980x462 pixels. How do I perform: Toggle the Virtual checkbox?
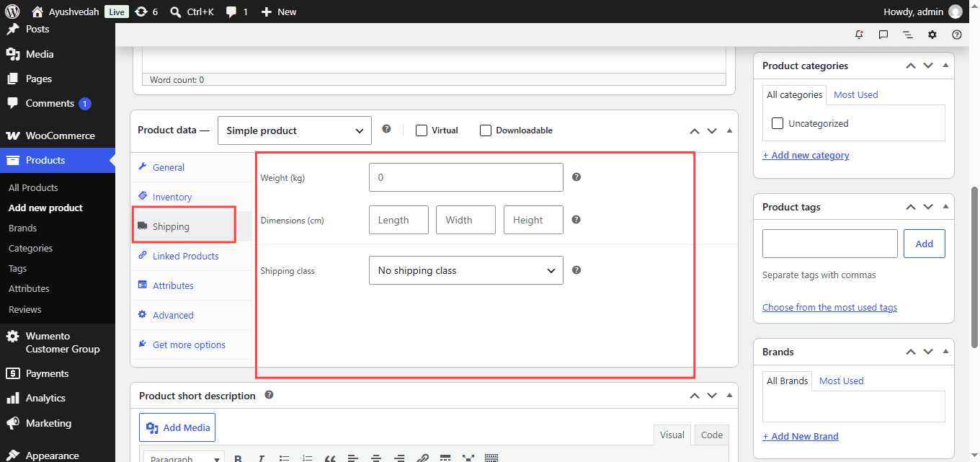pyautogui.click(x=422, y=130)
